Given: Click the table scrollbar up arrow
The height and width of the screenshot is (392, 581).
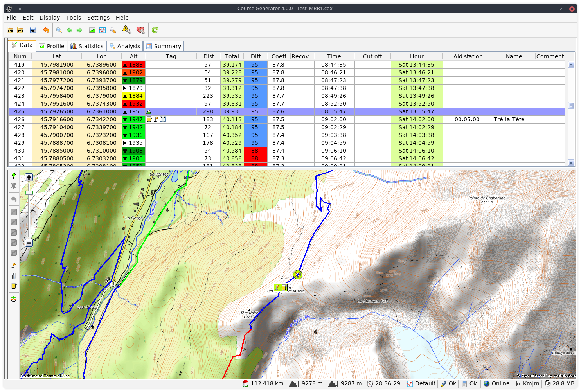Looking at the screenshot, I should 571,65.
